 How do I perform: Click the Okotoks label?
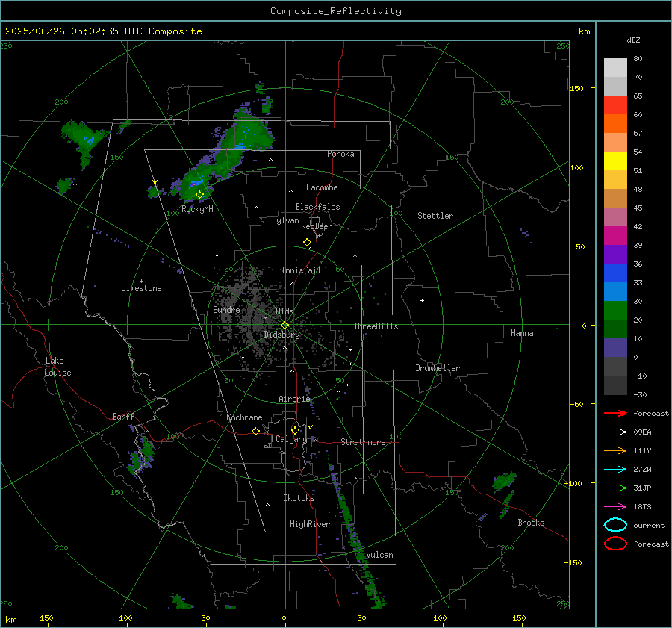click(x=299, y=498)
